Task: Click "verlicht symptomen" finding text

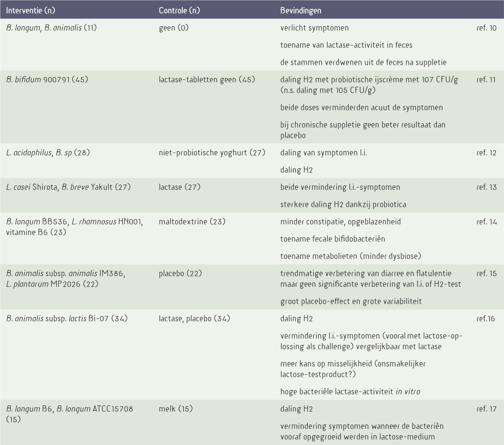Action: point(314,28)
